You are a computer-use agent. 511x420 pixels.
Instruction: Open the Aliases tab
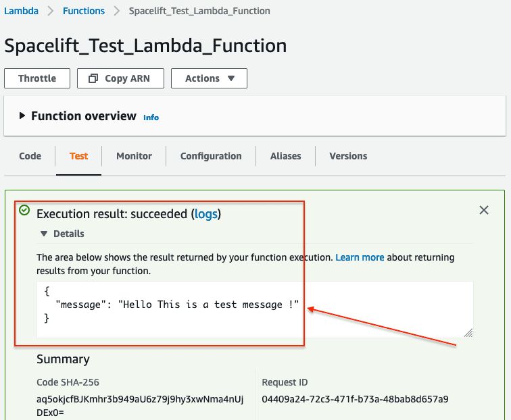285,156
